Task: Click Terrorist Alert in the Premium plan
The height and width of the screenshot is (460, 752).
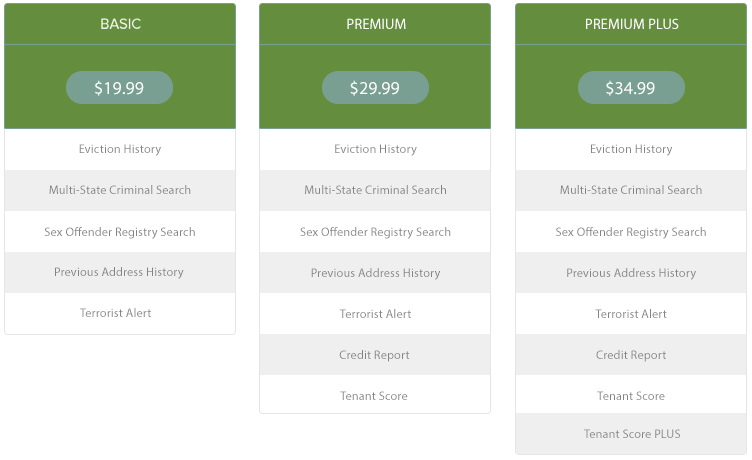Action: click(x=375, y=314)
